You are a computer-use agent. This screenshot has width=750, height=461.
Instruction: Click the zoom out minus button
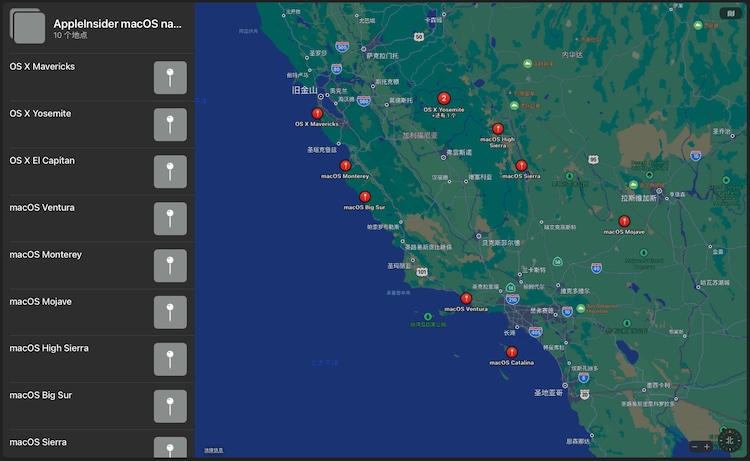(695, 446)
